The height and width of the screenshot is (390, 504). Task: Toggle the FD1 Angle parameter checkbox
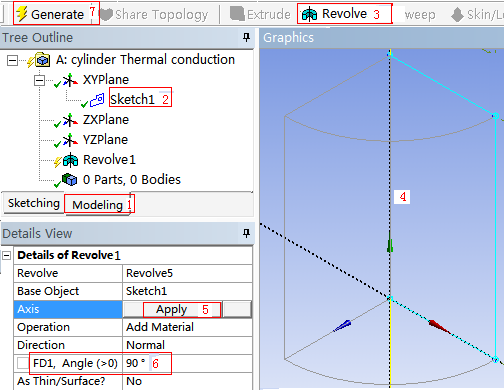[x=23, y=363]
